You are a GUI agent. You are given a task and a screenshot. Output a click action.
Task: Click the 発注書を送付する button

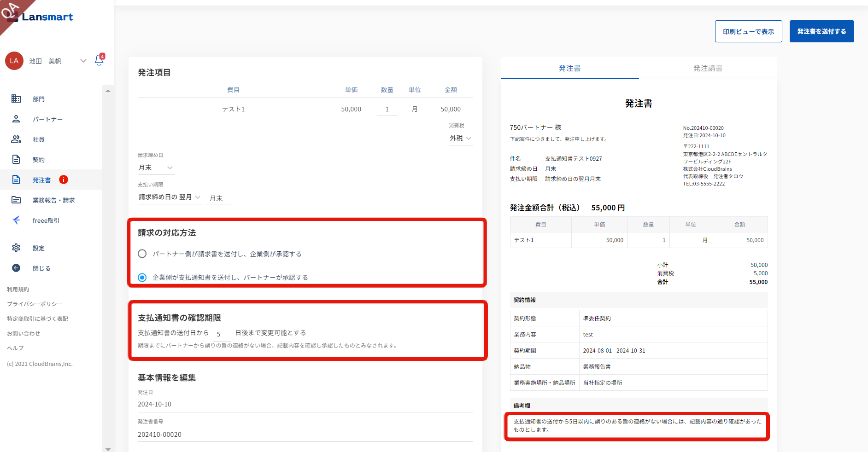click(x=821, y=31)
